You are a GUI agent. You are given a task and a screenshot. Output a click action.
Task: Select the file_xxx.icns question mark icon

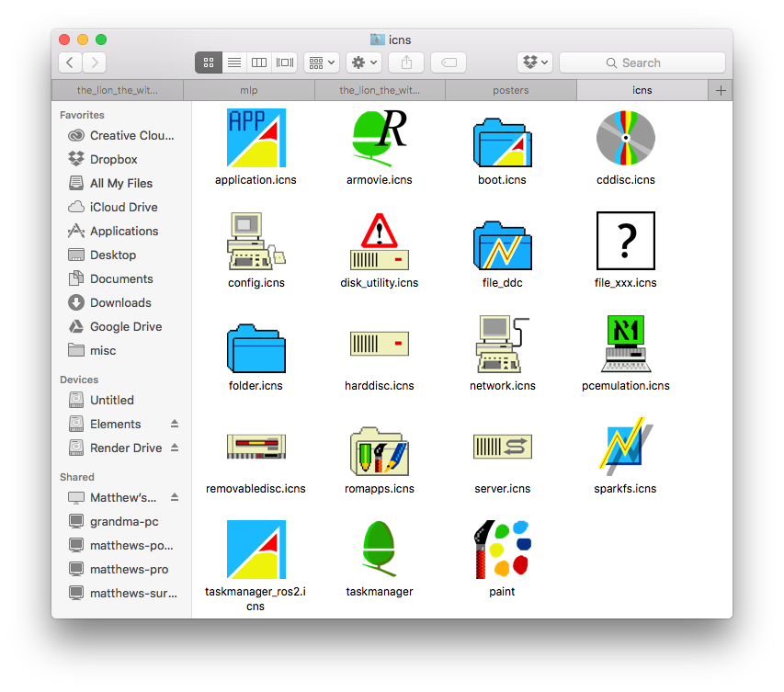(625, 241)
